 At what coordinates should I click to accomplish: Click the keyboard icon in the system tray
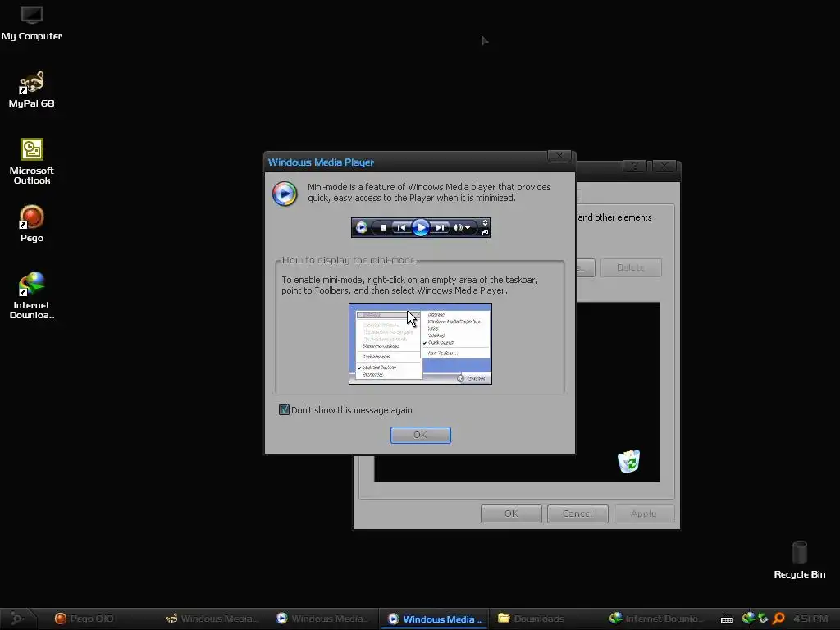(727, 619)
